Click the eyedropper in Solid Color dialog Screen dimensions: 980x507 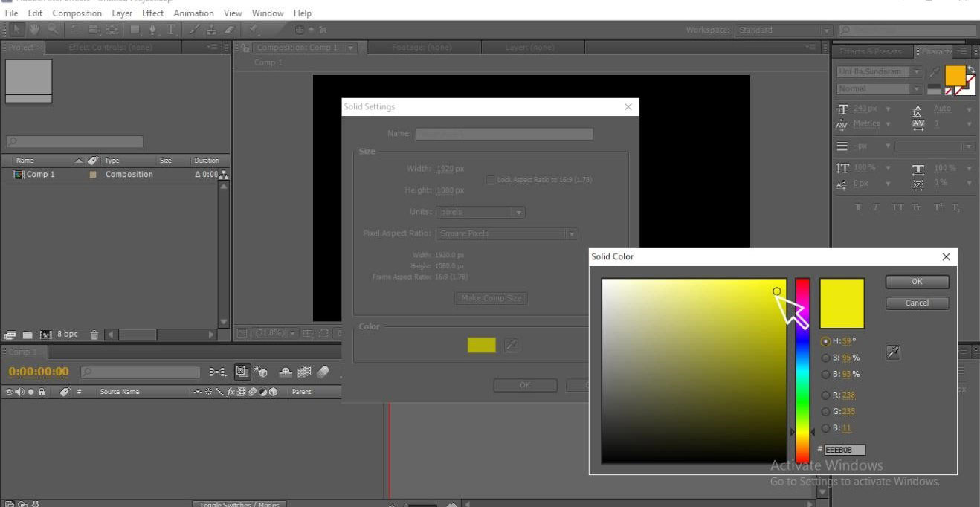click(893, 352)
